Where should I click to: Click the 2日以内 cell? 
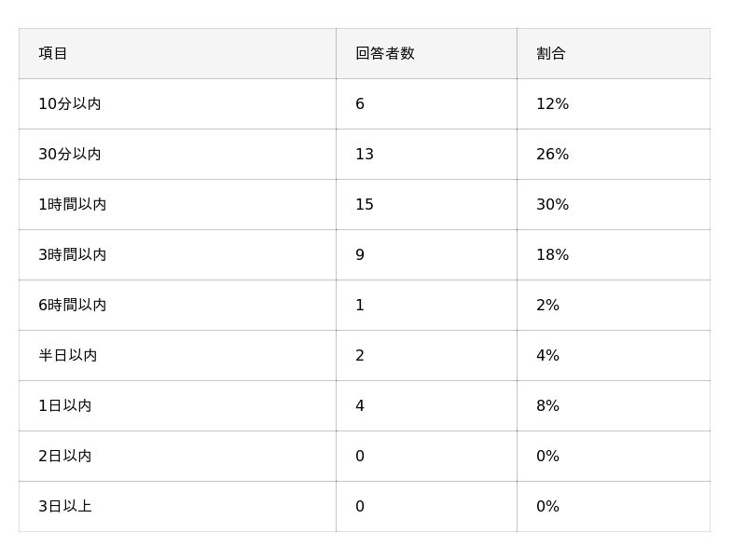(65, 457)
